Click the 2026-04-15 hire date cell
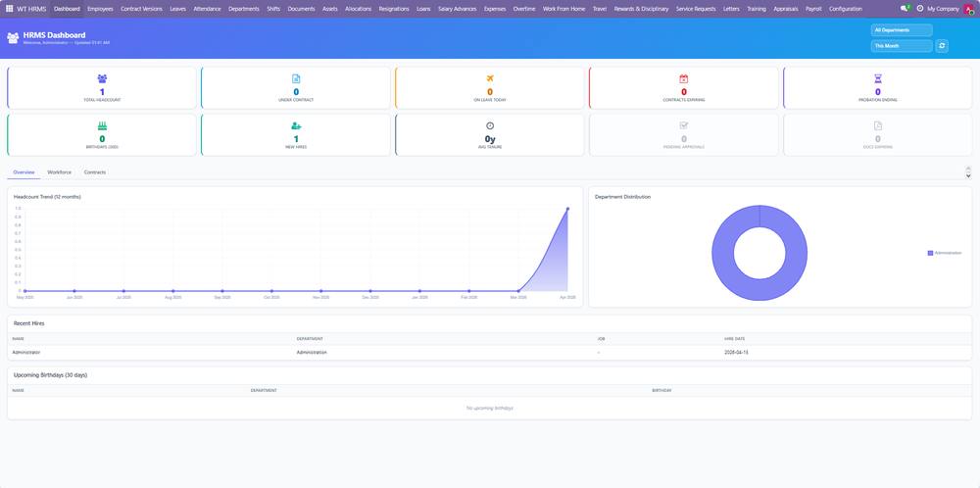The height and width of the screenshot is (488, 980). (736, 353)
